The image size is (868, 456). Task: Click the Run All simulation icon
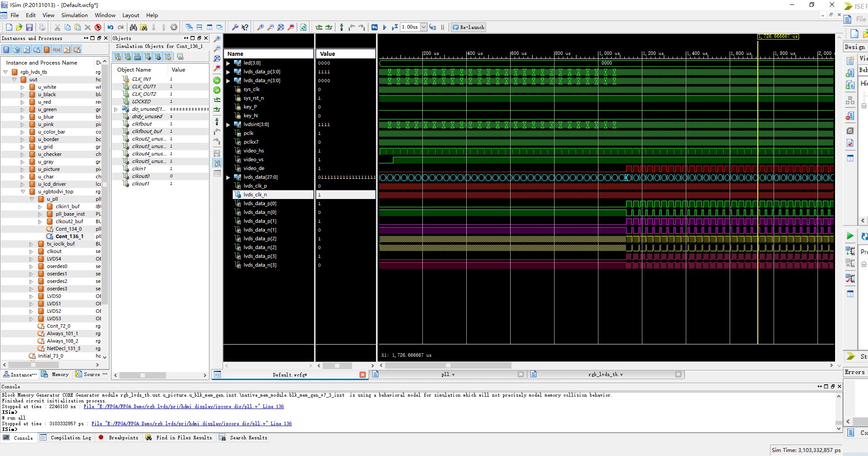385,27
